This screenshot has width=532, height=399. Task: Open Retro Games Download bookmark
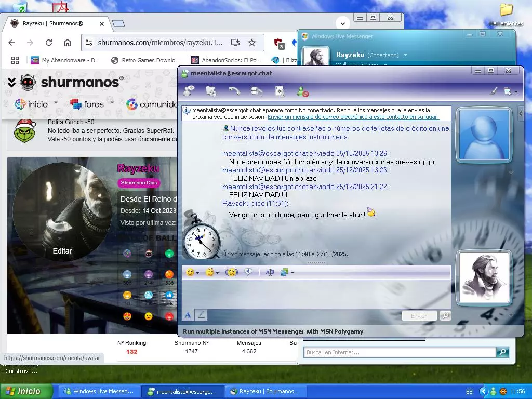pos(145,60)
